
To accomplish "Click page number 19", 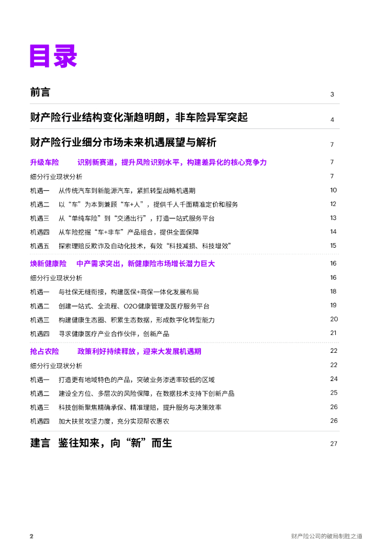I will click(x=334, y=305).
